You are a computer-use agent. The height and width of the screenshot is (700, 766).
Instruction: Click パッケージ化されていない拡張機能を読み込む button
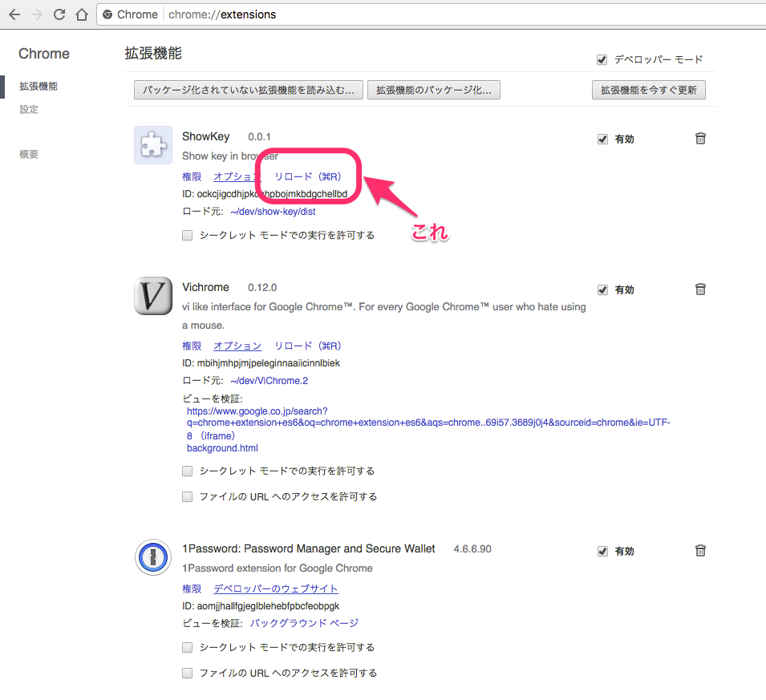[249, 90]
